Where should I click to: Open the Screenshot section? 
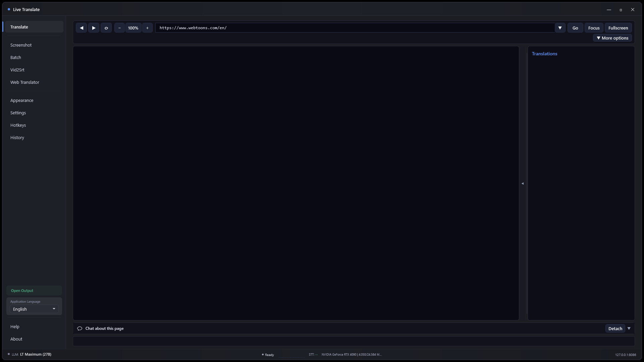(x=34, y=45)
